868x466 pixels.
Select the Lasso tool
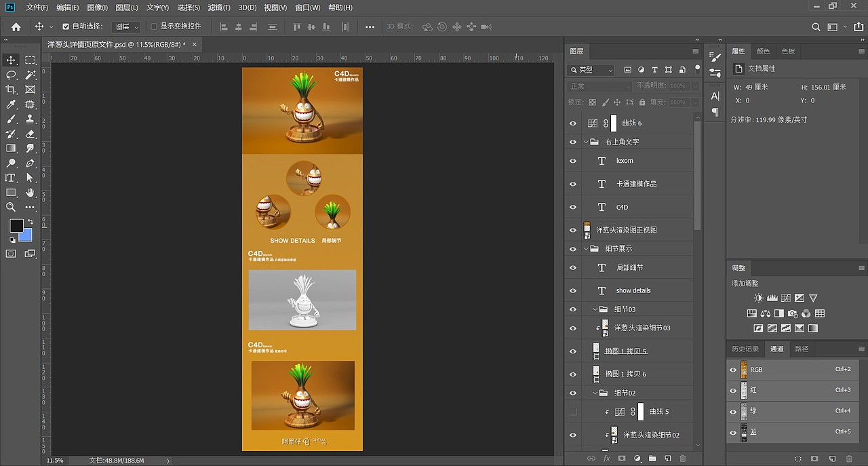11,75
